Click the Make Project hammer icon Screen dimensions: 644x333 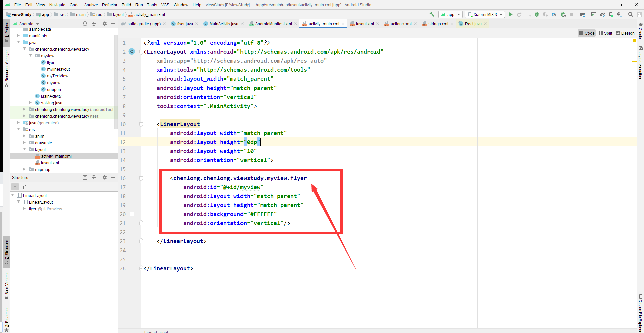[x=432, y=14]
